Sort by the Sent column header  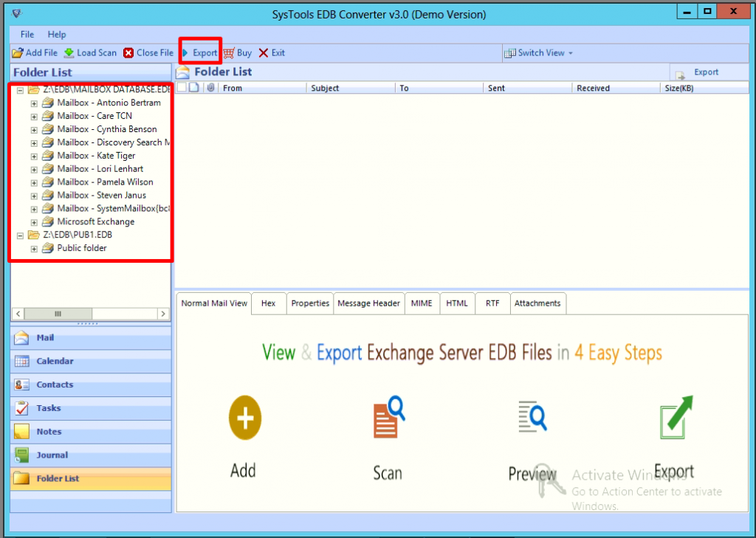(x=527, y=89)
